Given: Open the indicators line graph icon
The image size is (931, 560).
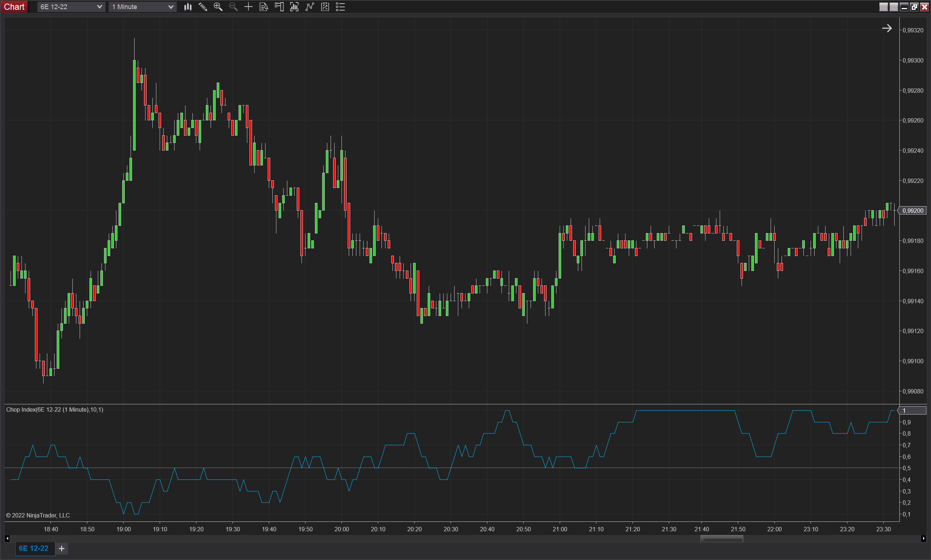Looking at the screenshot, I should pos(309,7).
